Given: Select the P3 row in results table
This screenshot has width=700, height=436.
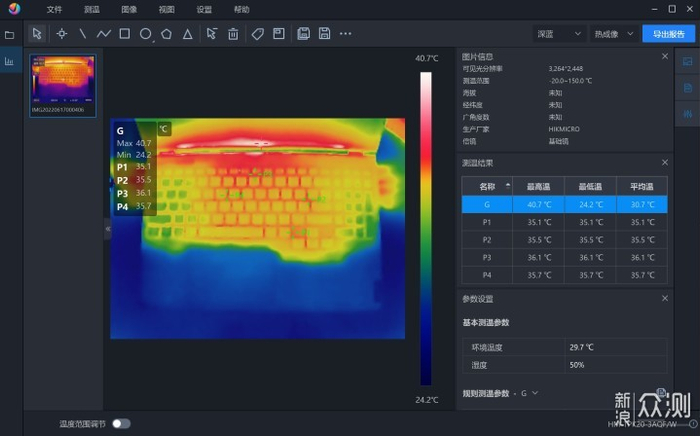Looking at the screenshot, I should click(565, 257).
